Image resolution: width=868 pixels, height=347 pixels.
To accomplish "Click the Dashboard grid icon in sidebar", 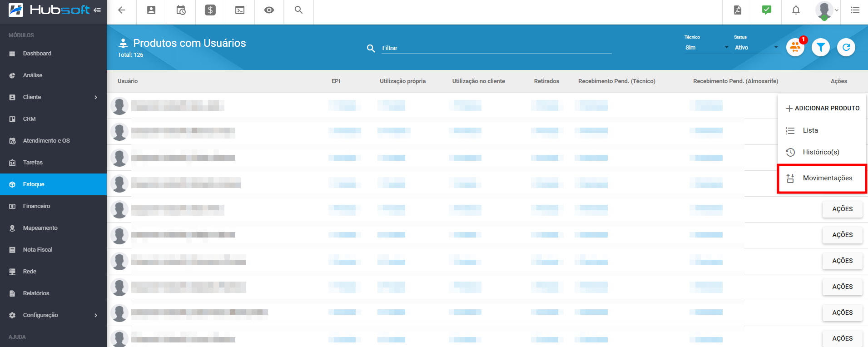I will [x=12, y=54].
